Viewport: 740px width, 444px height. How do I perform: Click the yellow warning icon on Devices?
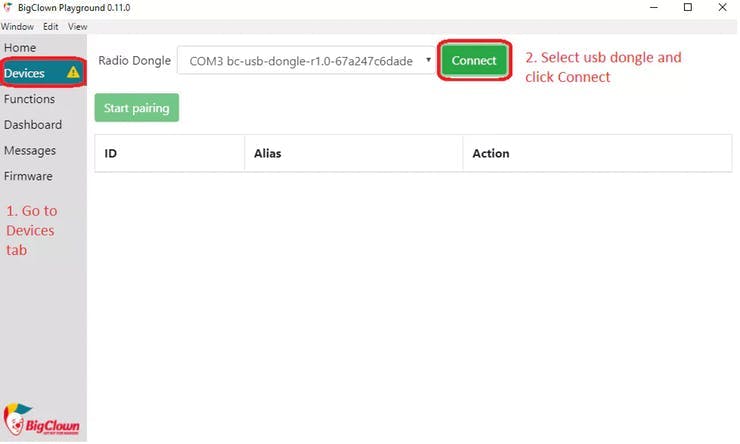coord(73,72)
